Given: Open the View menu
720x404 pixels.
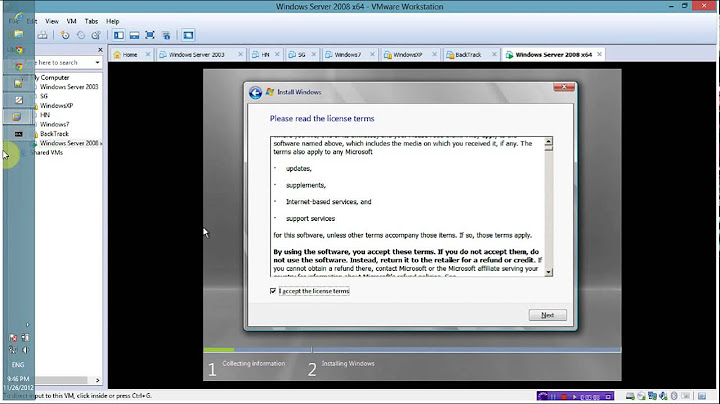Looking at the screenshot, I should [52, 21].
